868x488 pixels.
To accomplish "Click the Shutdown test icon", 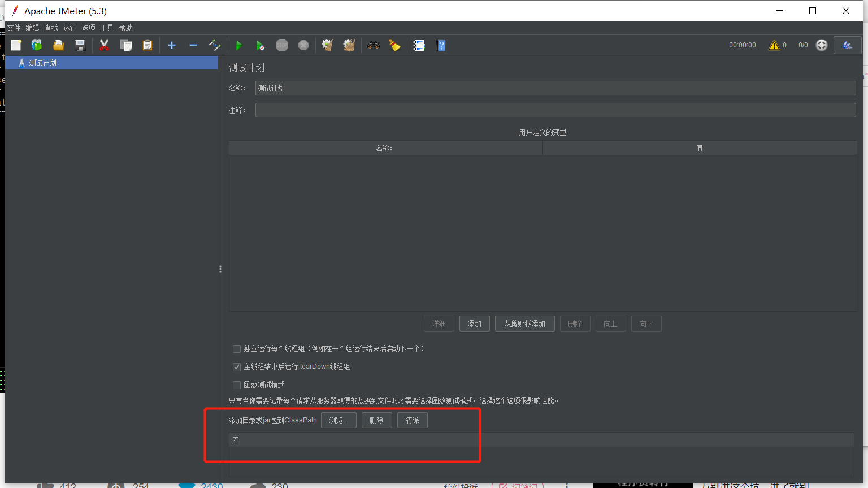I will click(x=303, y=45).
